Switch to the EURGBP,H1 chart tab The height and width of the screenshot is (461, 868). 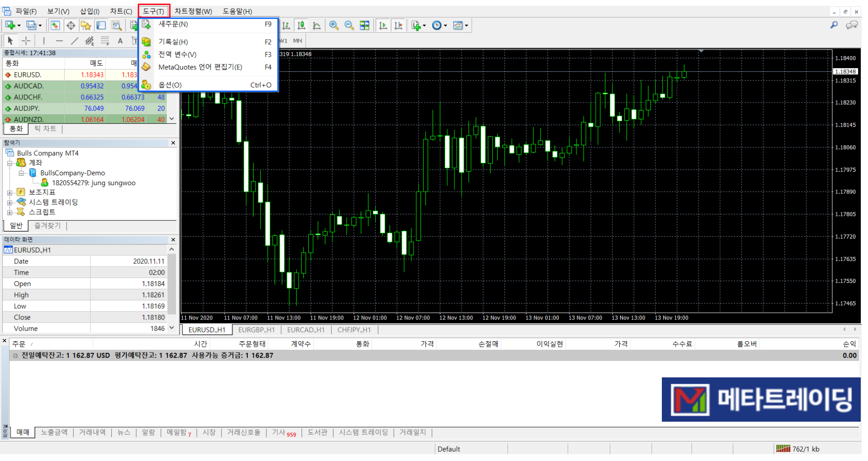click(x=256, y=330)
